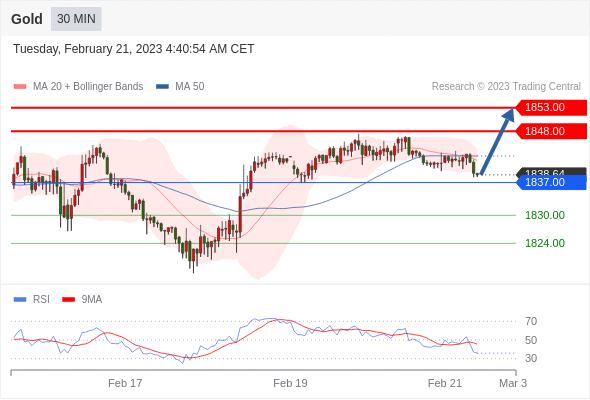Click the timestamp Tuesday, February 21, 2023
This screenshot has height=400, width=590.
pyautogui.click(x=134, y=49)
